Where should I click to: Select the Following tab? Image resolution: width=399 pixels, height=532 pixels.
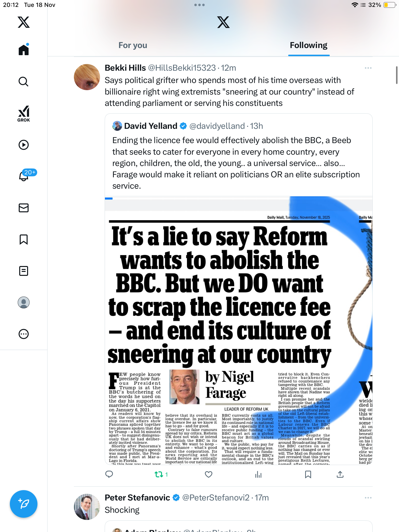tap(309, 45)
